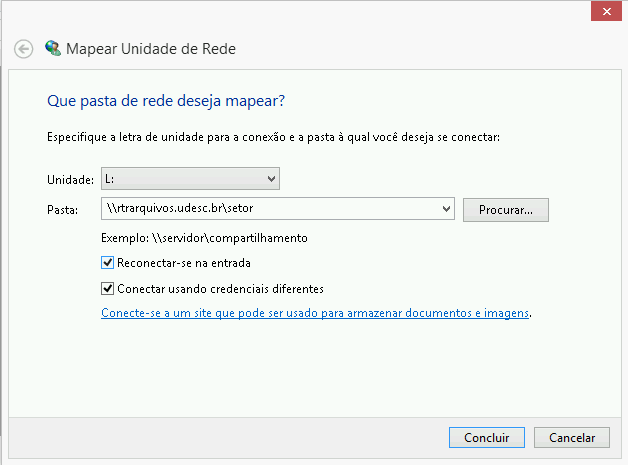Uncheck Conectar usando credenciais diferentes
Viewport: 628px width, 465px height.
108,289
